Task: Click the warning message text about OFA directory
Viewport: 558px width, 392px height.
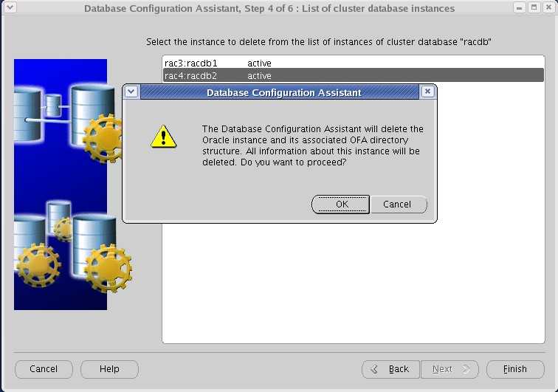Action: [x=312, y=145]
